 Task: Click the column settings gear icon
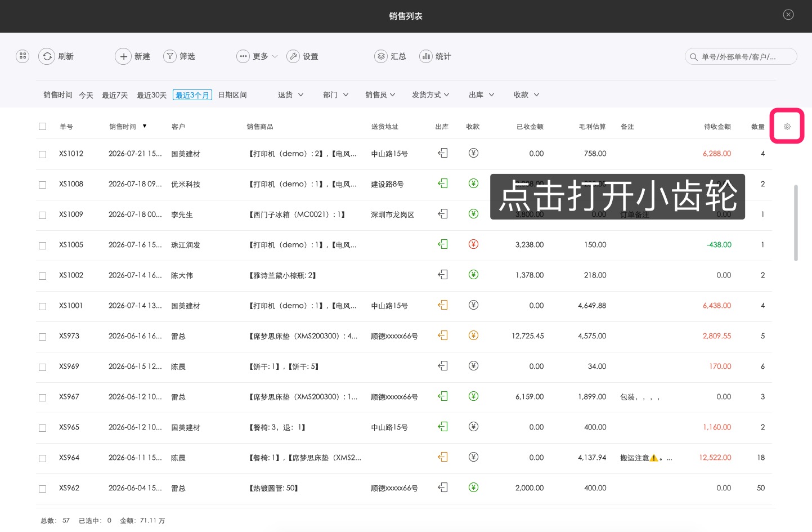787,127
